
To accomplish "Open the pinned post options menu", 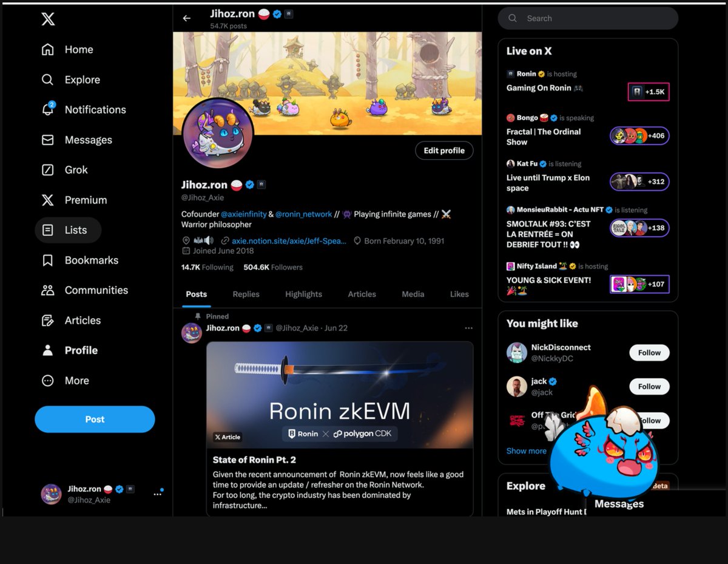I will point(468,327).
